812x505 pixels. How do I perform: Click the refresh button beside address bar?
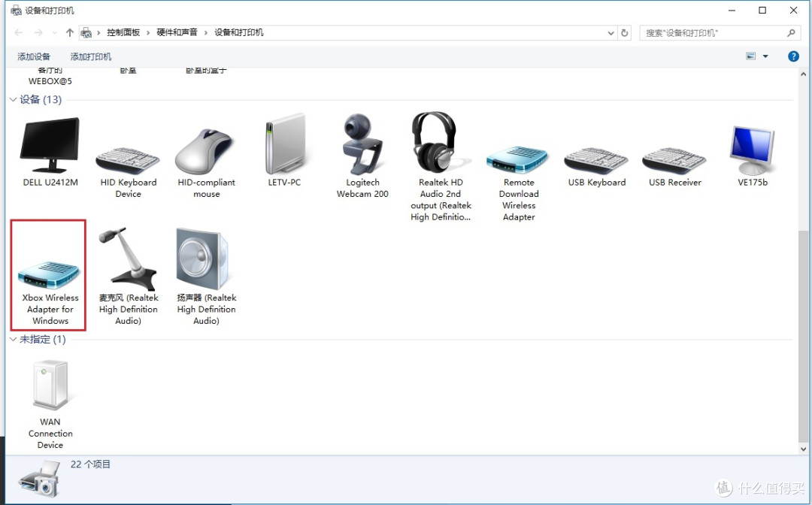click(x=625, y=32)
